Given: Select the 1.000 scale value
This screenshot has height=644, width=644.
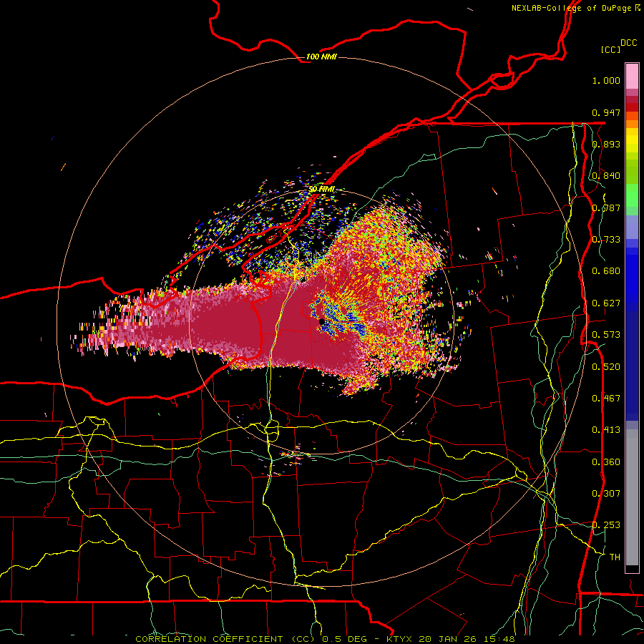Looking at the screenshot, I should 606,80.
